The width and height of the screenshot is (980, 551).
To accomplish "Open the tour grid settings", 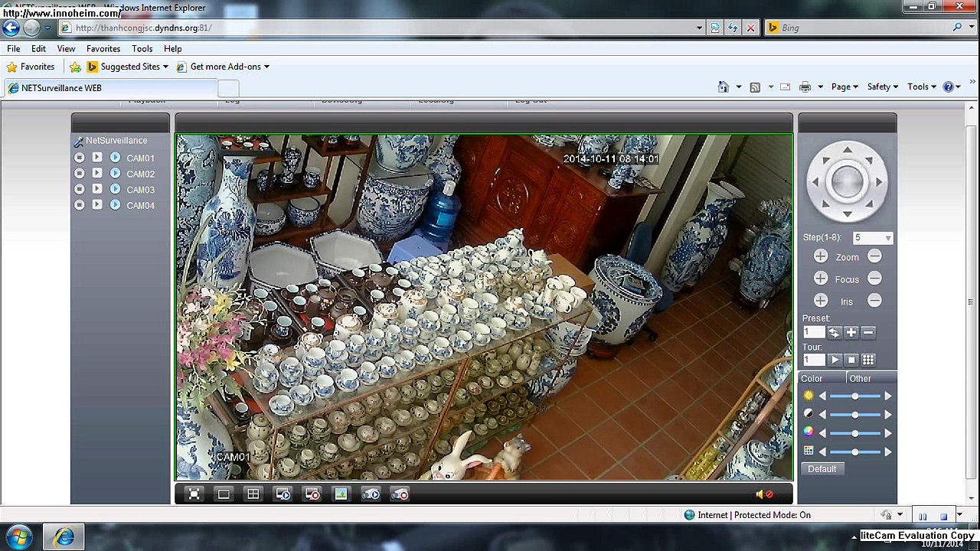I will 867,360.
